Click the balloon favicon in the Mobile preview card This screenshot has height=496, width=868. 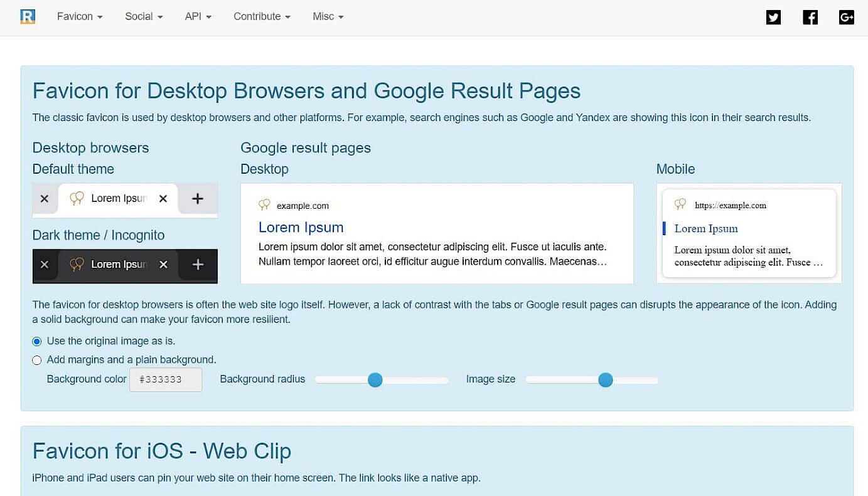click(680, 204)
